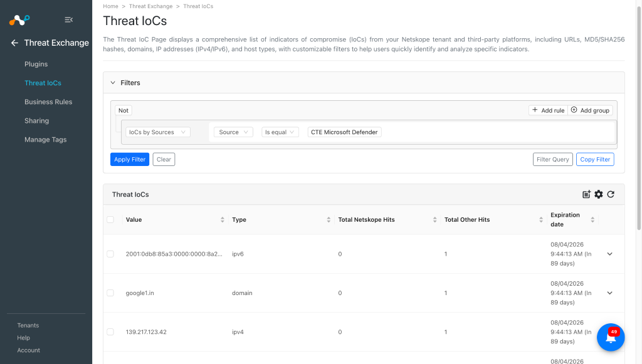Click the Clear filter button
Viewport: 642px width, 364px height.
(x=164, y=160)
